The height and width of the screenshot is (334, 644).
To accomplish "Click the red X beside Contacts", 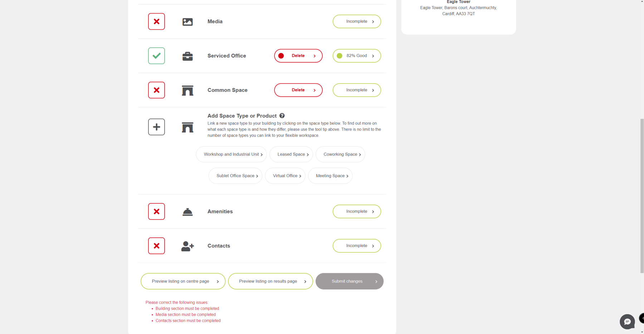I will point(156,246).
